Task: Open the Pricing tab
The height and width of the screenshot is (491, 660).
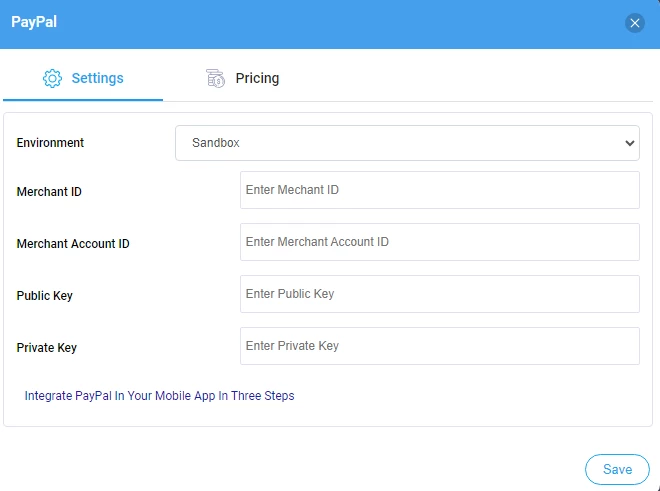Action: (x=242, y=78)
